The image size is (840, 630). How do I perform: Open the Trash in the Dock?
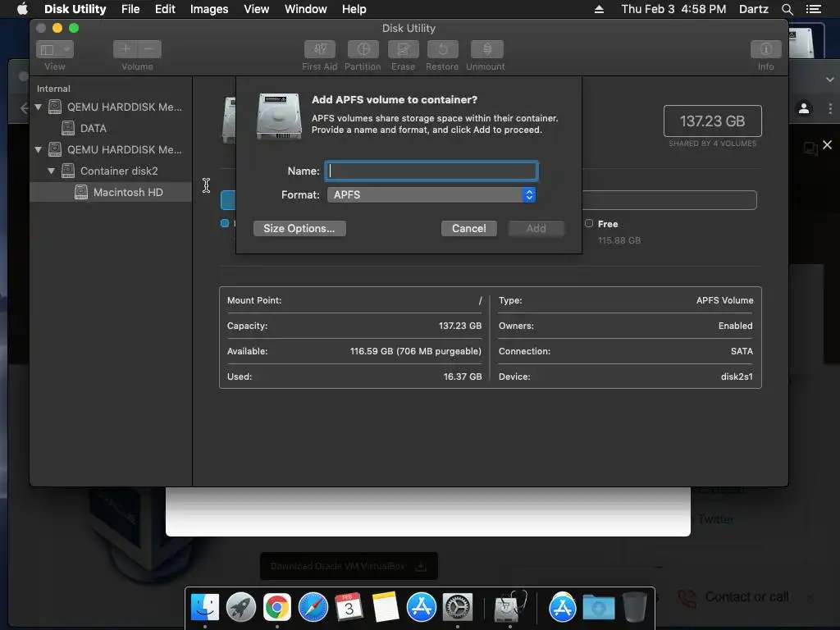634,608
